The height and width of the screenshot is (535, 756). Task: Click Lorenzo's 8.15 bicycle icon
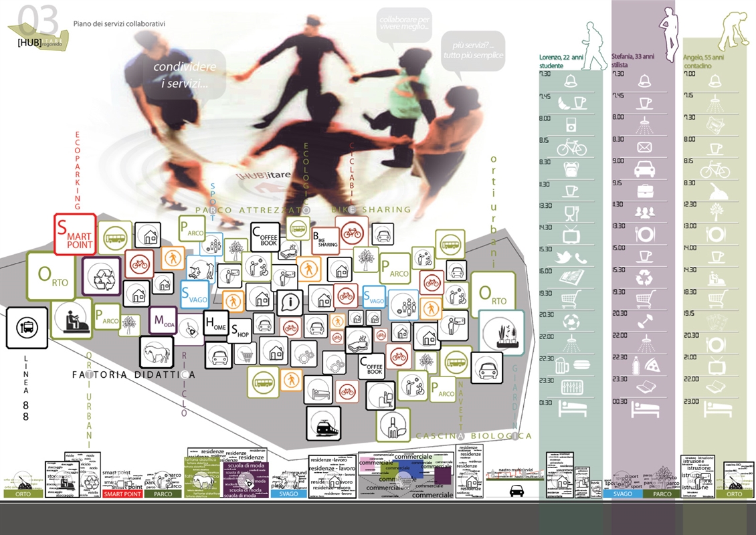(571, 147)
